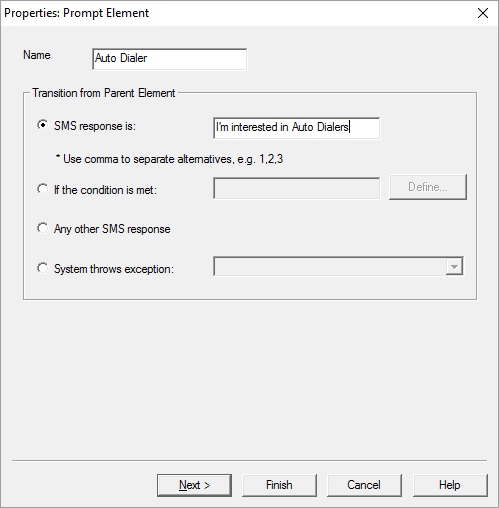The height and width of the screenshot is (508, 499).
Task: Click the If the condition is met label
Action: [x=105, y=190]
